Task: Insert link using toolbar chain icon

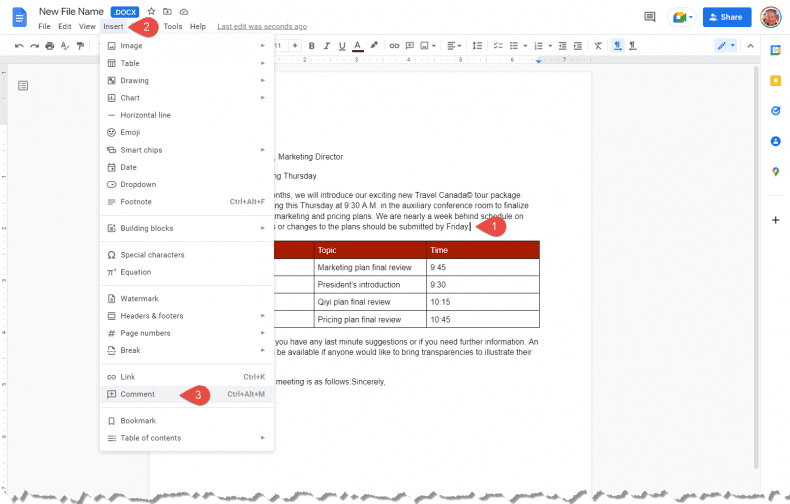Action: click(x=394, y=46)
